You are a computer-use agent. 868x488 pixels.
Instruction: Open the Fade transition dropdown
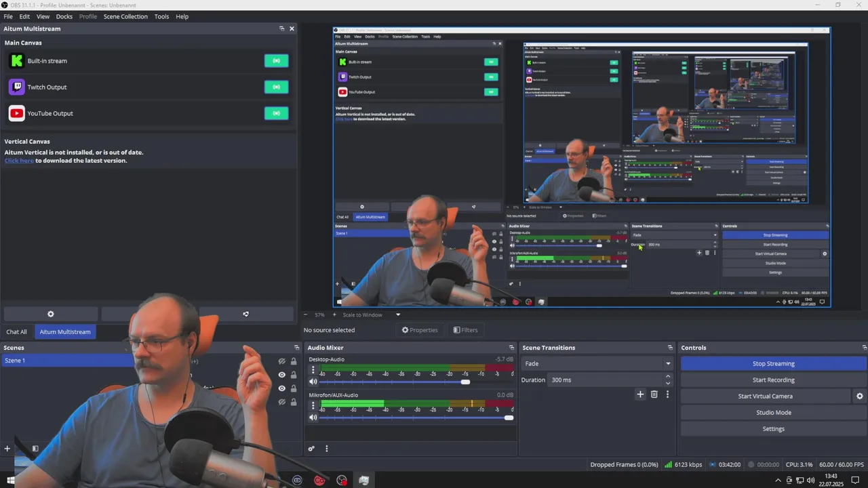(597, 364)
